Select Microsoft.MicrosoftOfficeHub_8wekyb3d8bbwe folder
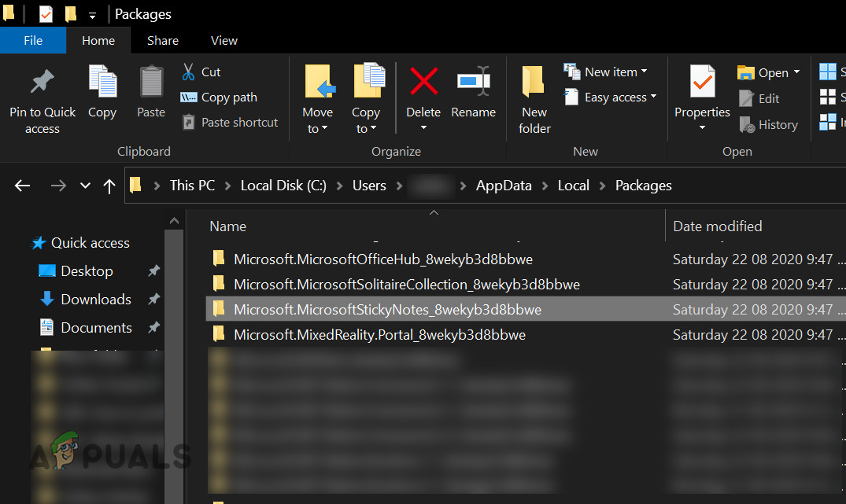This screenshot has width=846, height=504. (x=383, y=259)
